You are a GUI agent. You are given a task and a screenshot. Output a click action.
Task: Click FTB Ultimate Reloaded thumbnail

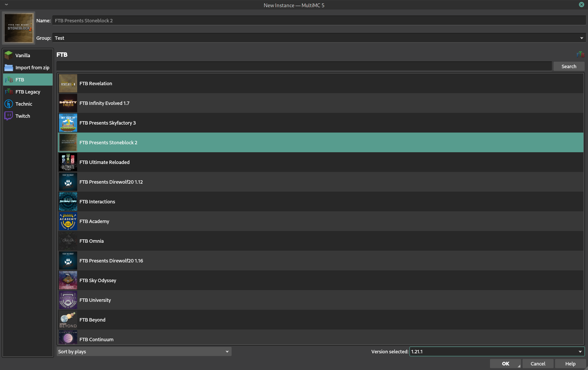tap(68, 162)
